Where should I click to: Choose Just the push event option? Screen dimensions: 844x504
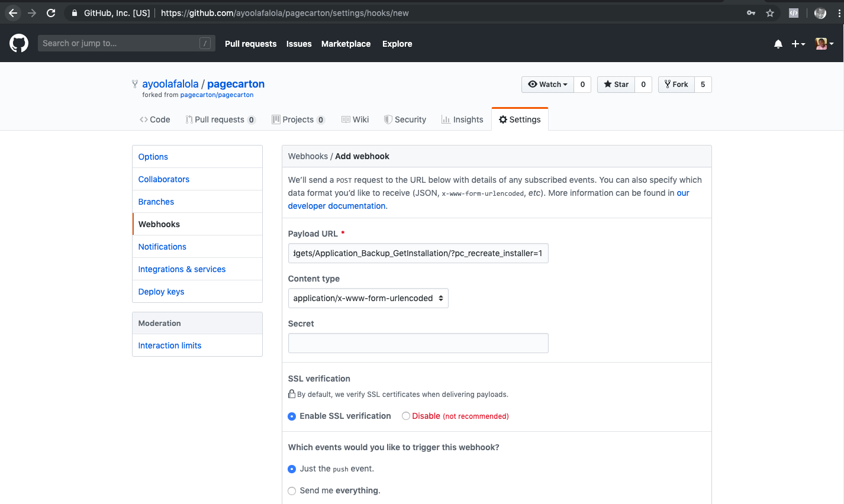292,469
